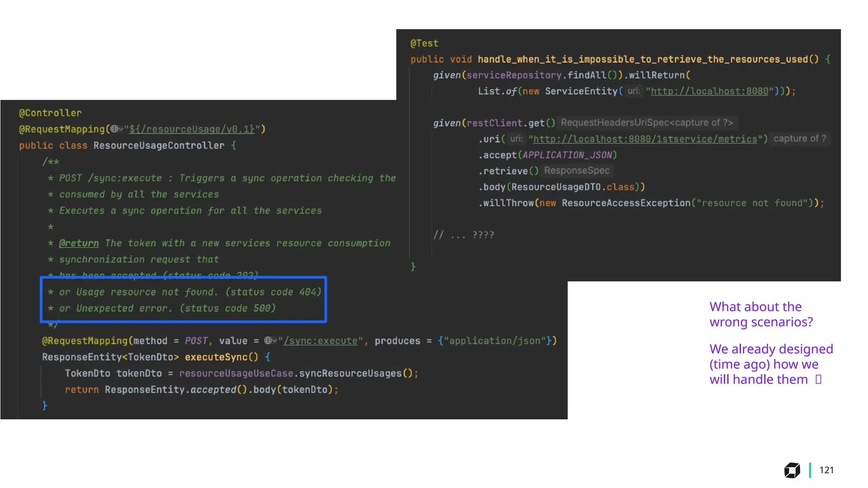Open the ${/resourceUsage/v0.1} mapping link

click(192, 129)
